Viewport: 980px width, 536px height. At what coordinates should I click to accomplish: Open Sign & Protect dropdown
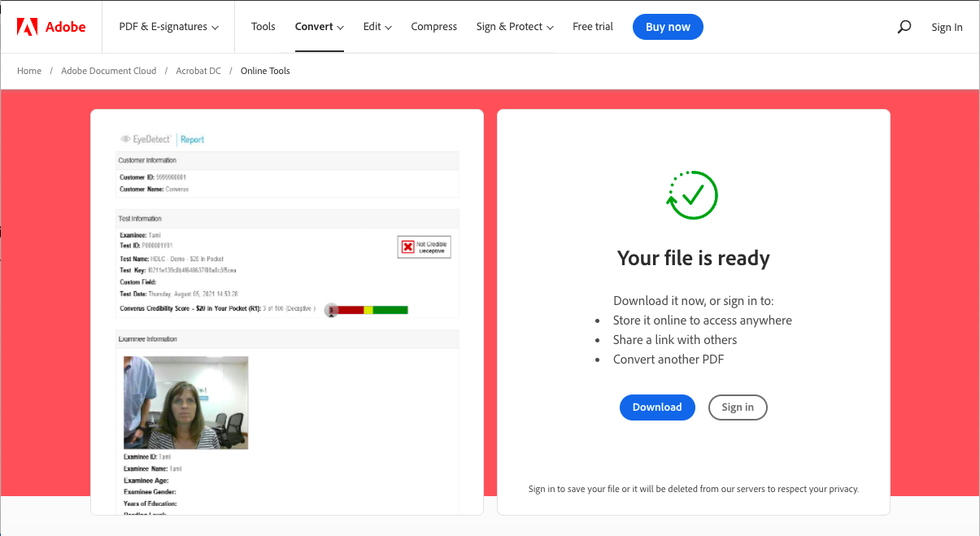pyautogui.click(x=515, y=27)
